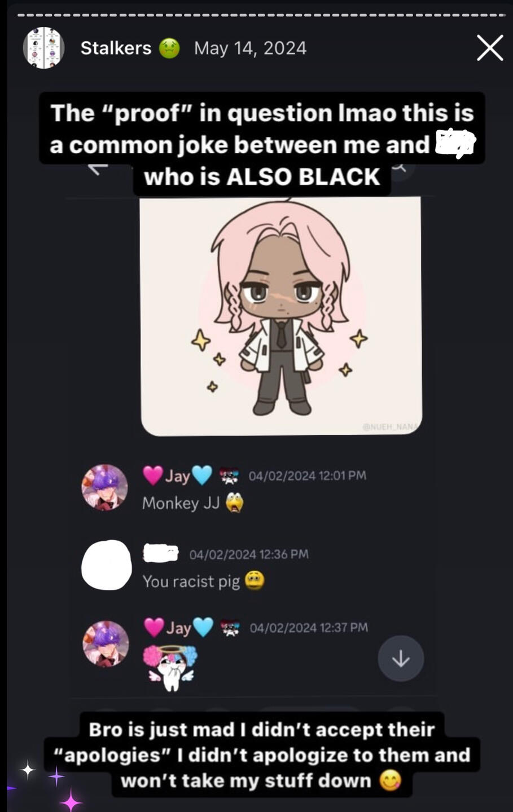Tap the May 14, 2024 date label
Image resolution: width=513 pixels, height=812 pixels.
[250, 48]
